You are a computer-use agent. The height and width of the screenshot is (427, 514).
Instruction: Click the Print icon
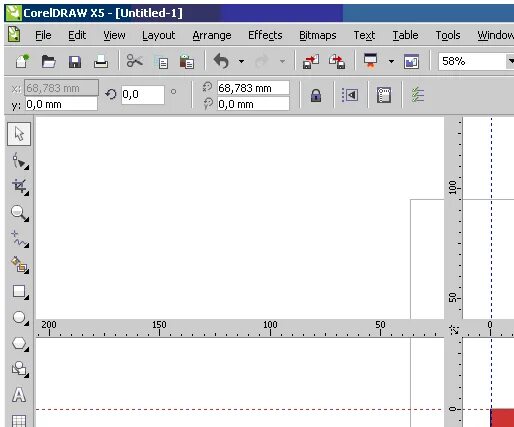point(101,62)
